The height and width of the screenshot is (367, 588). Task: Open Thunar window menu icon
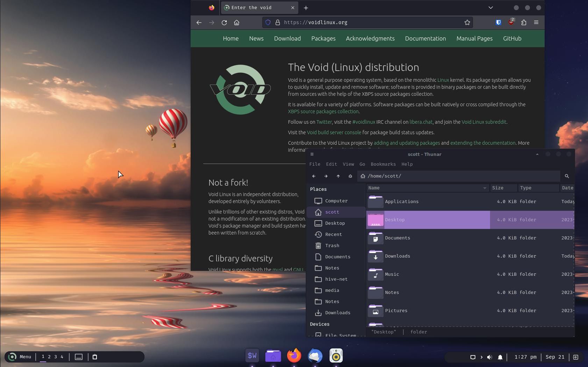point(312,154)
